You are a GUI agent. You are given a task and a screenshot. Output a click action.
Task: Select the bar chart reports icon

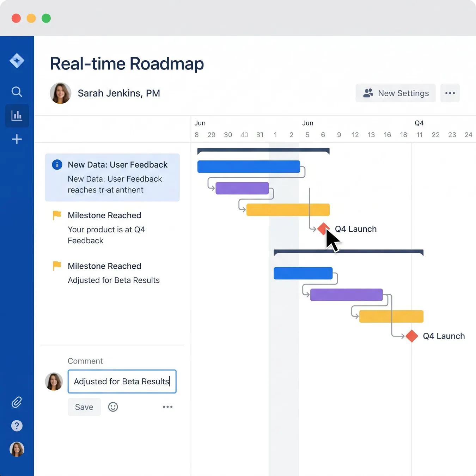[17, 116]
